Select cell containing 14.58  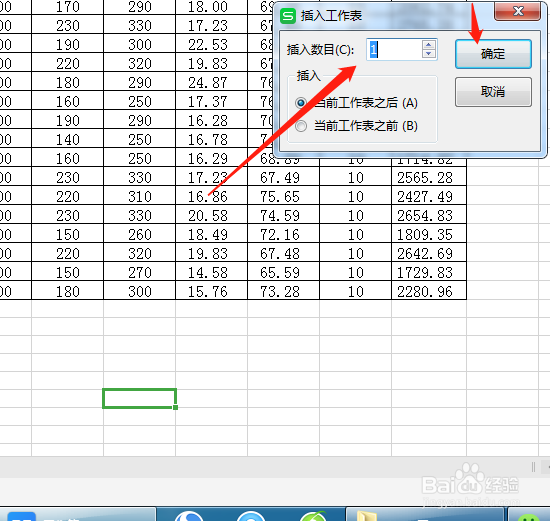click(211, 271)
